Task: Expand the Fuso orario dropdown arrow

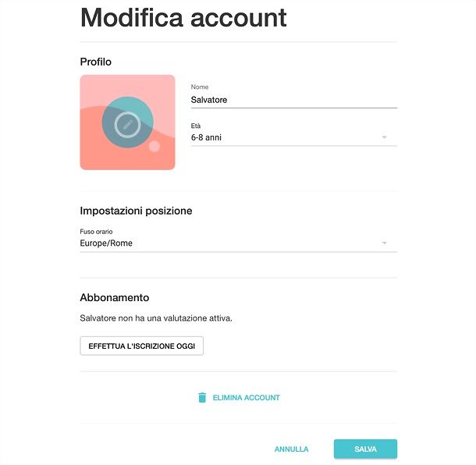Action: (385, 243)
